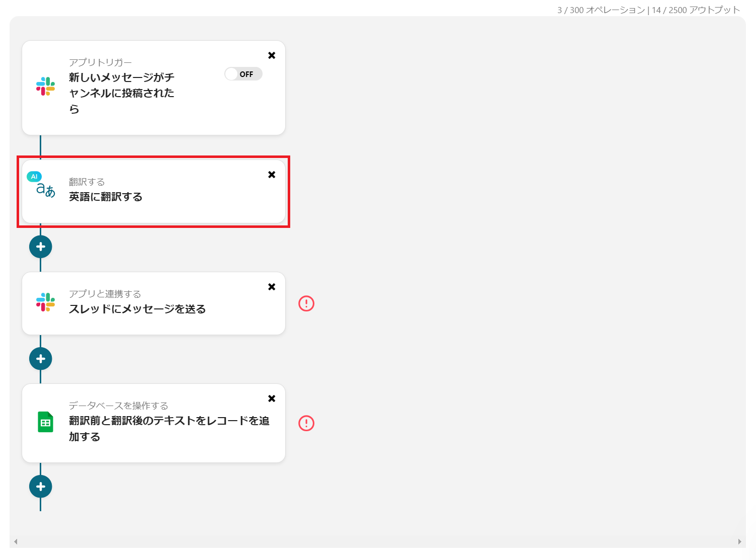Toggle the OFF switch on the app trigger
Image resolution: width=756 pixels, height=560 pixels.
pyautogui.click(x=243, y=73)
